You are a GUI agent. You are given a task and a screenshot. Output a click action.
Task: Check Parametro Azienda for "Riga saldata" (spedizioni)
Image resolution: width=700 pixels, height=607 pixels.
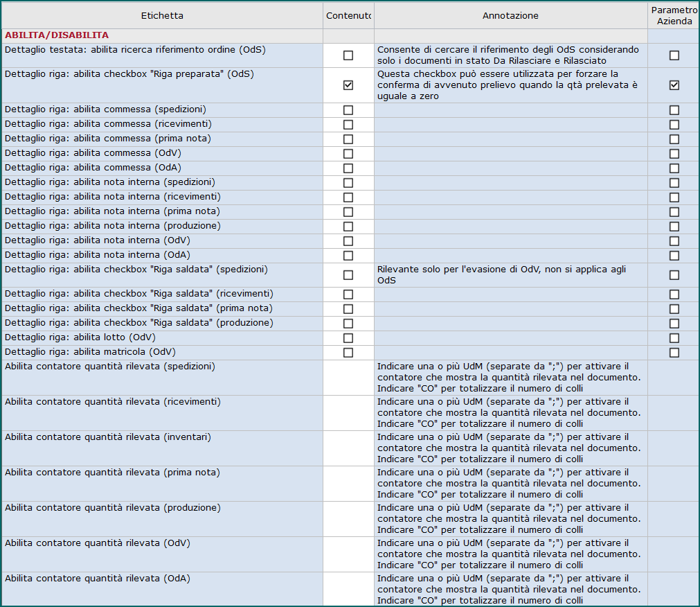(674, 275)
